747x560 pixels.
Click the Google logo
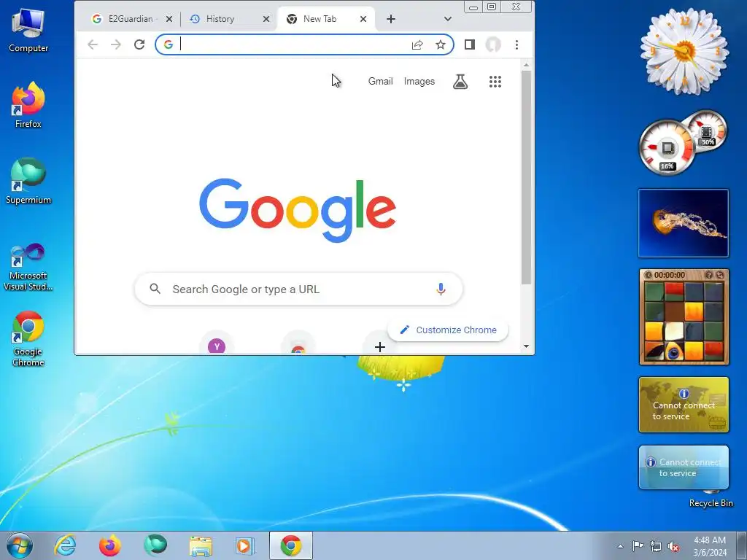pos(298,210)
